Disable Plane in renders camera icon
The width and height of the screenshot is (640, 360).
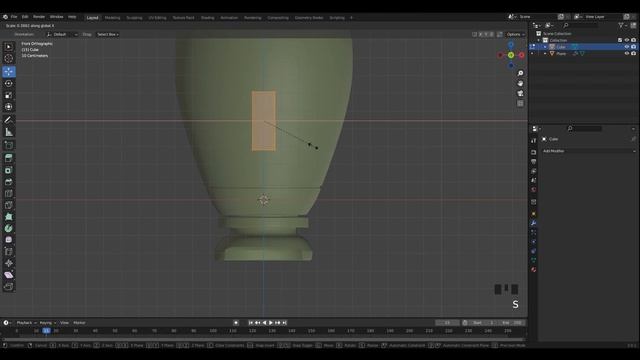[633, 53]
